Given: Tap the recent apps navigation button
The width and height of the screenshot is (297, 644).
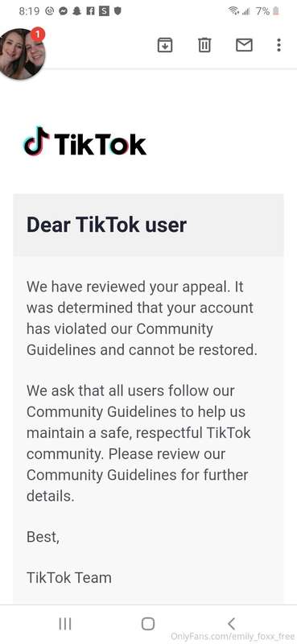Looking at the screenshot, I should (x=65, y=624).
